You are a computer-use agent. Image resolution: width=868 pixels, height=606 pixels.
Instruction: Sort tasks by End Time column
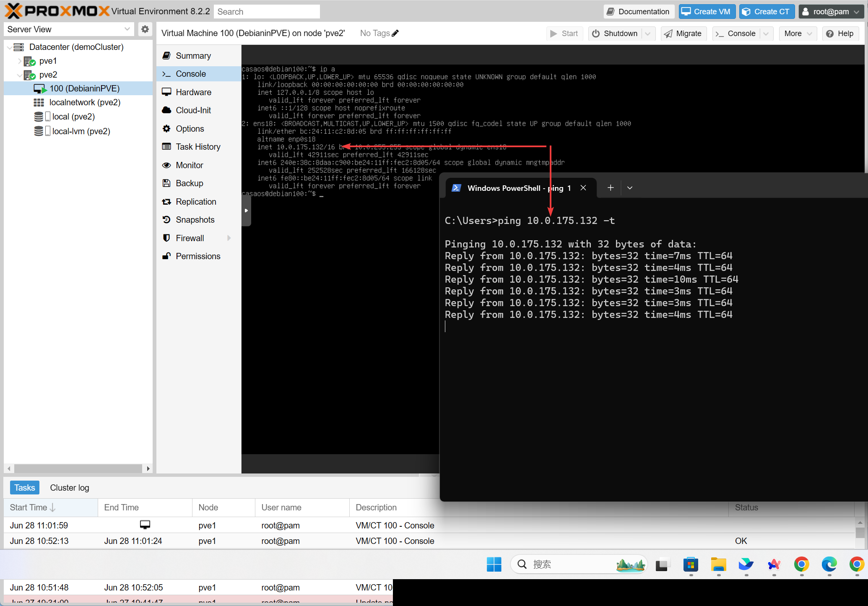[145, 507]
